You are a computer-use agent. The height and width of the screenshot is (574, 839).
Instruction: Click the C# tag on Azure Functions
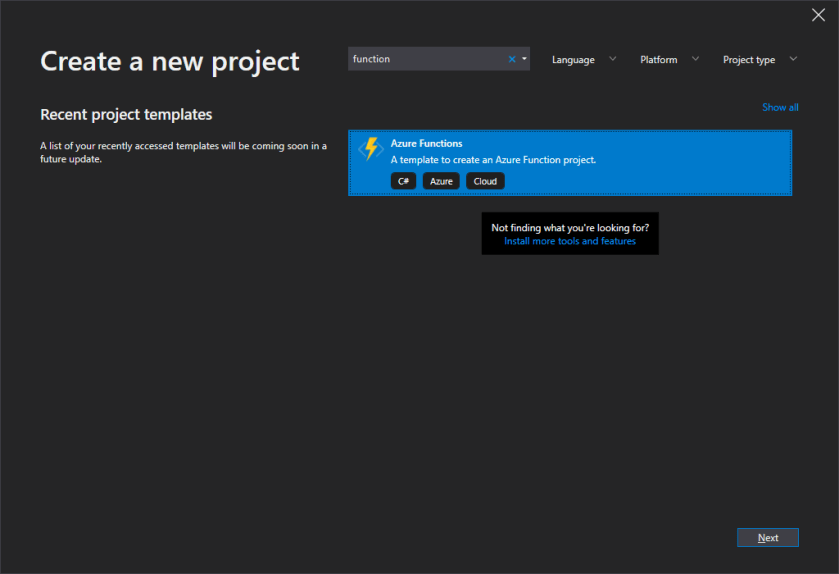[x=403, y=181]
